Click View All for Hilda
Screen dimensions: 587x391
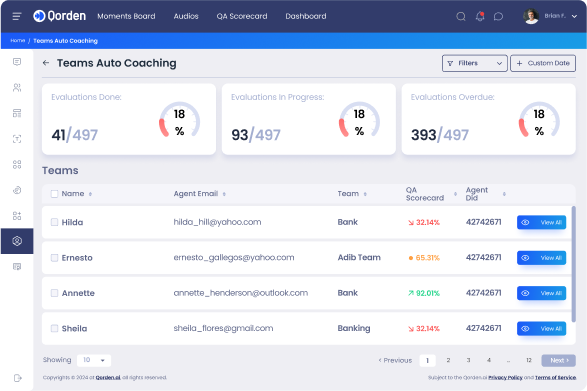(x=541, y=222)
